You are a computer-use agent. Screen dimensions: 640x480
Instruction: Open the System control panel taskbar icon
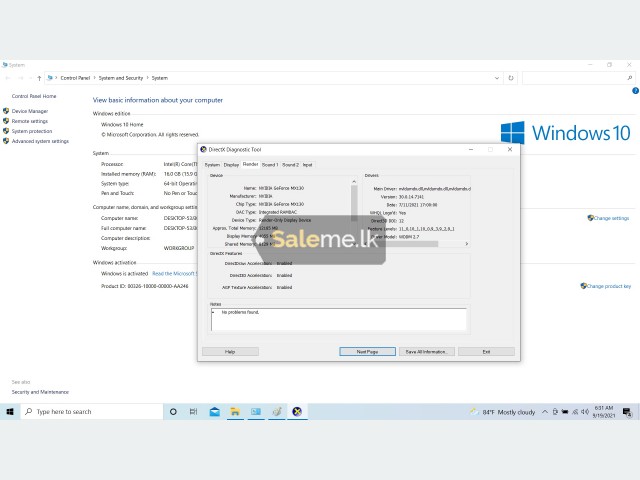[x=256, y=412]
